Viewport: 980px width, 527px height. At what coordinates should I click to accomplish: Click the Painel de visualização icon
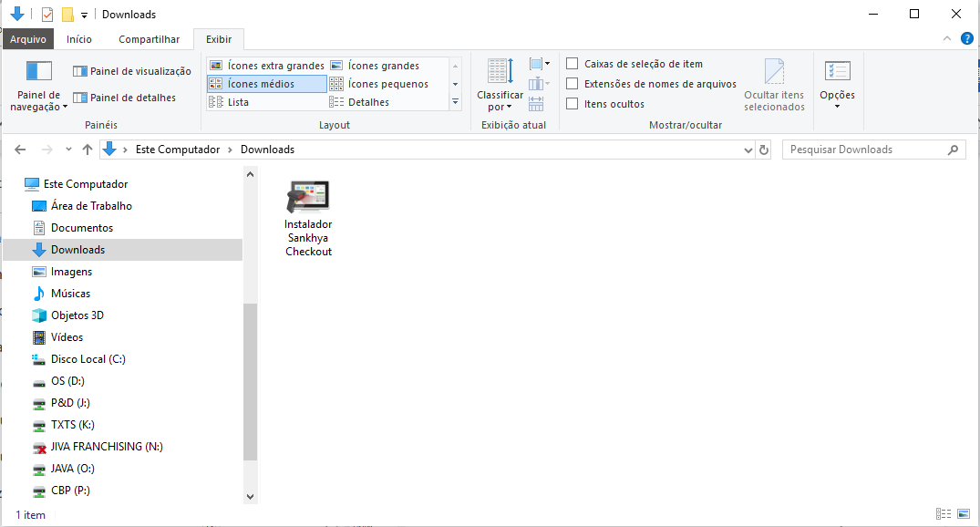click(x=80, y=71)
